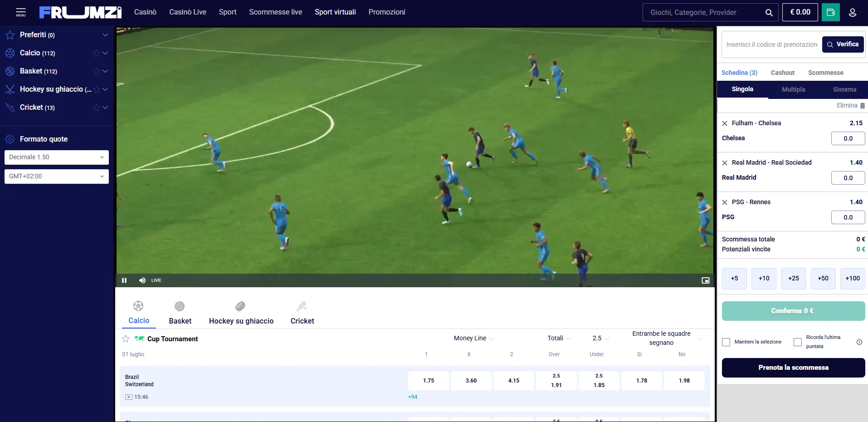868x422 pixels.
Task: Click the Basket sidebar icon
Action: point(10,71)
